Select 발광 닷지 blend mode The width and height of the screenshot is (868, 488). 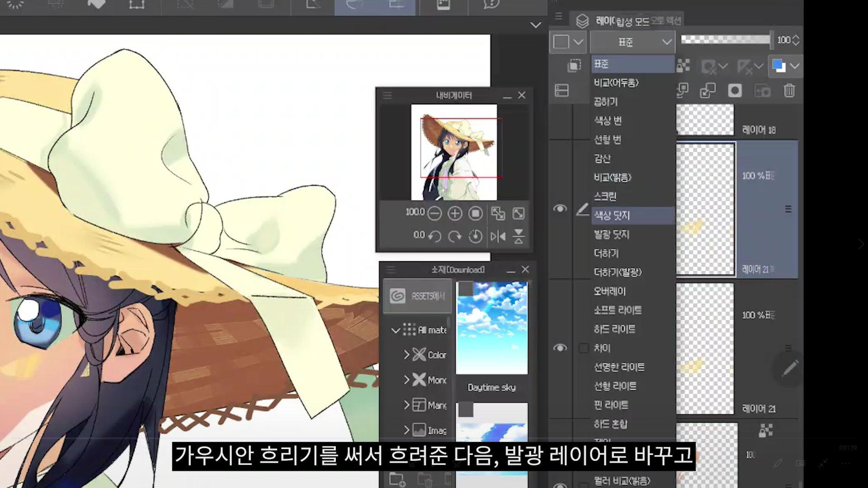coord(612,235)
